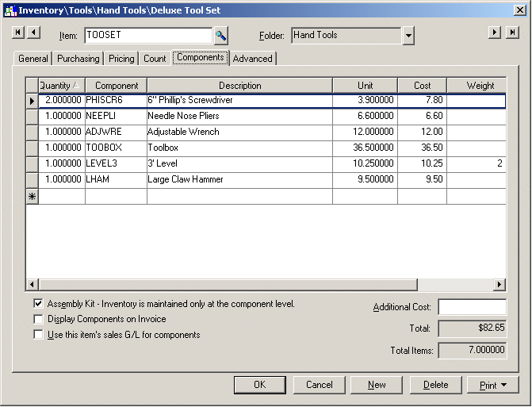
Task: Switch to the General tab
Action: click(33, 59)
